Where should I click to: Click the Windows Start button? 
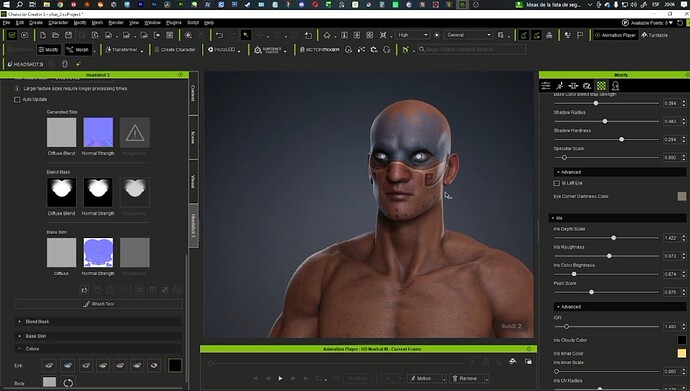pos(6,4)
